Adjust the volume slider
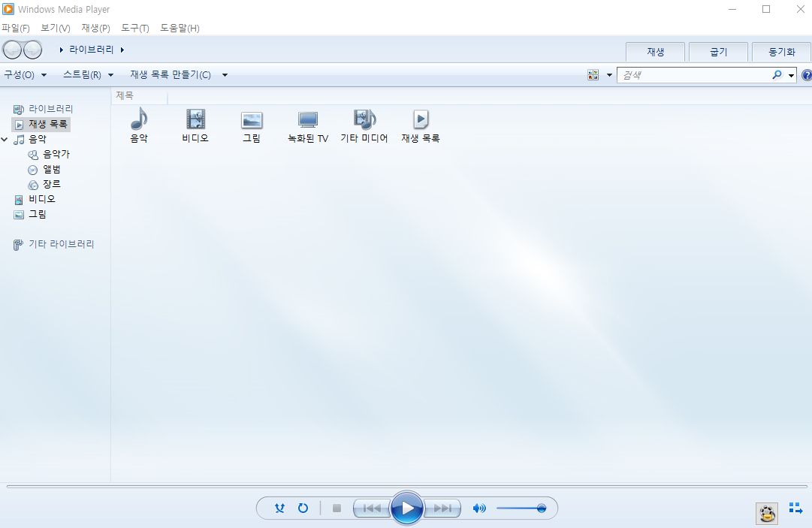Viewport: 812px width, 528px height. [x=521, y=508]
